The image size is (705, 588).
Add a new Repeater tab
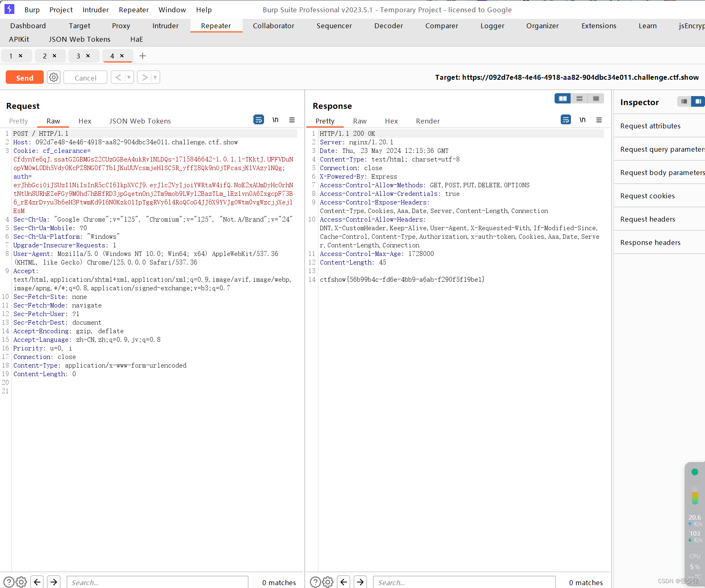pyautogui.click(x=143, y=56)
